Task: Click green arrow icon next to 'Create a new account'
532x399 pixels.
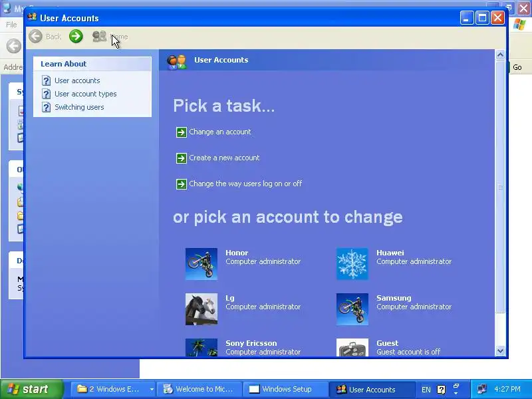Action: tap(181, 158)
